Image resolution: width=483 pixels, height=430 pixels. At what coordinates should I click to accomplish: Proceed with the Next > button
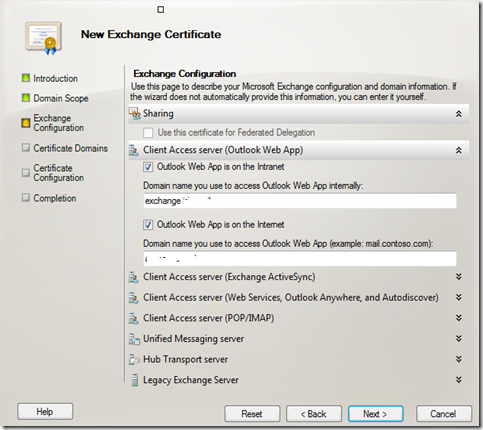click(376, 414)
